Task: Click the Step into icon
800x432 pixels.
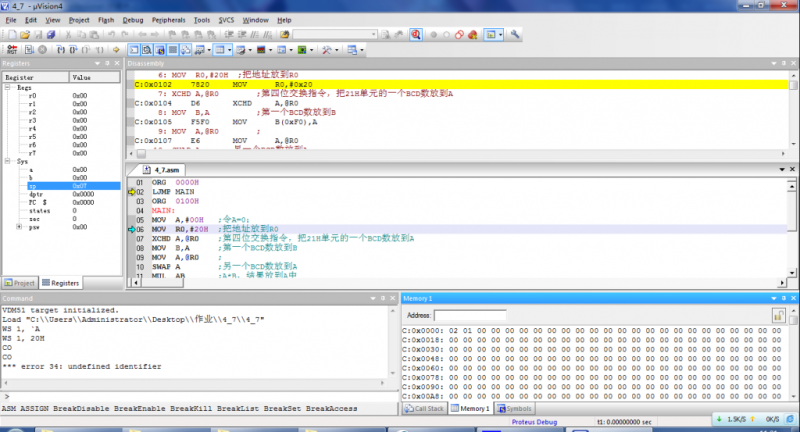Action: (61, 49)
